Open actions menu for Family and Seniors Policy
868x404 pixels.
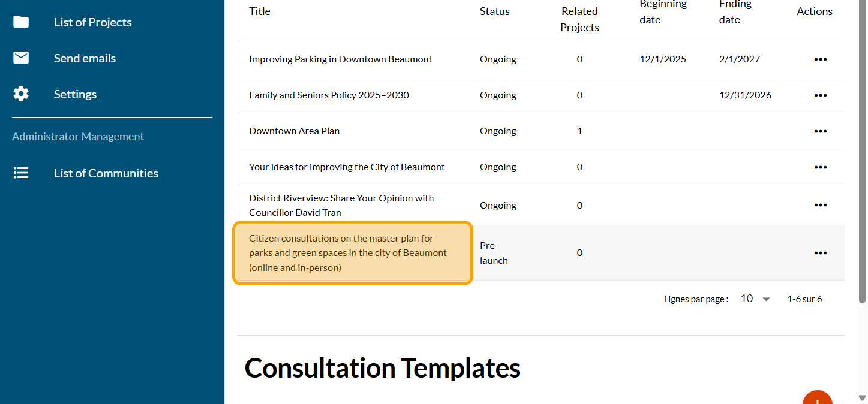click(x=820, y=95)
